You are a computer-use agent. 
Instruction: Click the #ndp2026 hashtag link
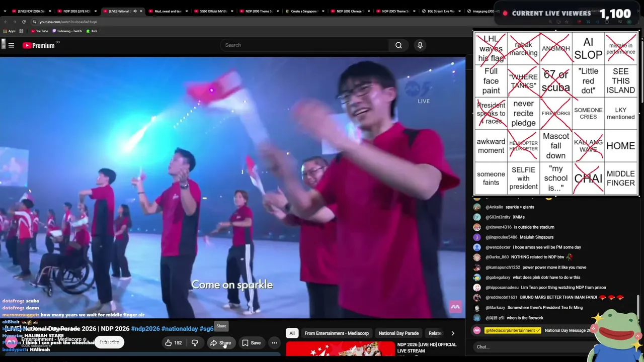pyautogui.click(x=145, y=329)
